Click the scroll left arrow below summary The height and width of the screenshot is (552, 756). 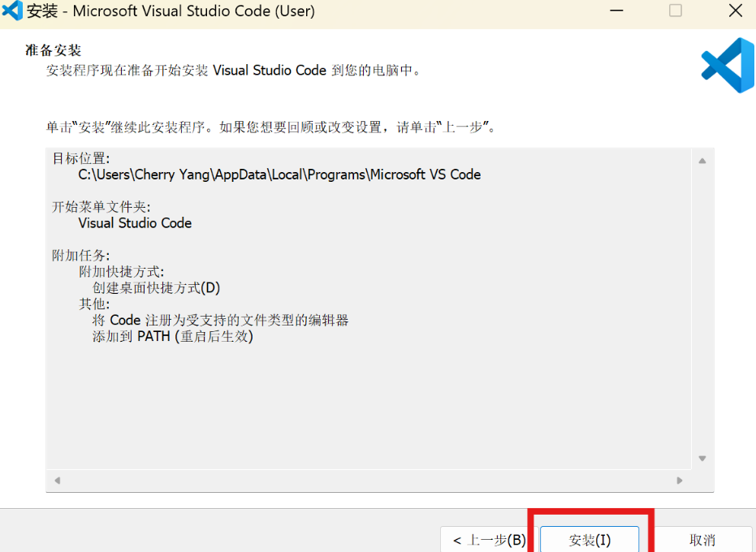coord(57,481)
